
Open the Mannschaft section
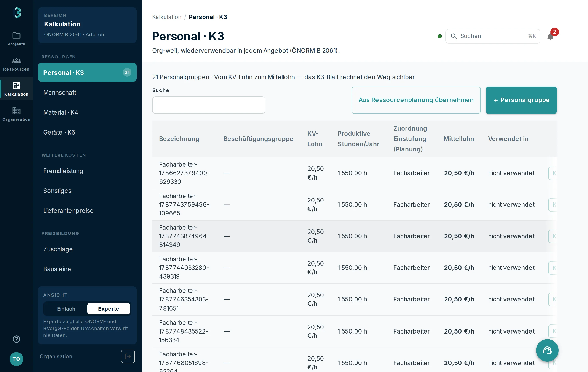[x=87, y=92]
